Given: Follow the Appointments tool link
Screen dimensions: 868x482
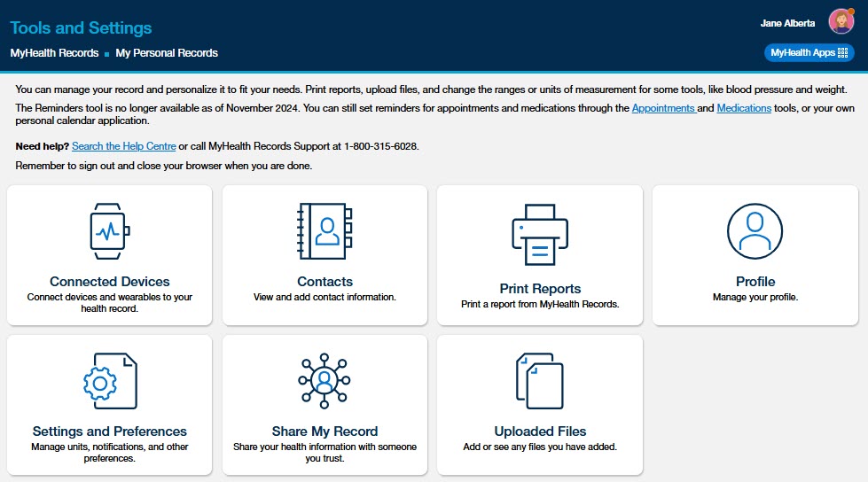Looking at the screenshot, I should pyautogui.click(x=663, y=108).
